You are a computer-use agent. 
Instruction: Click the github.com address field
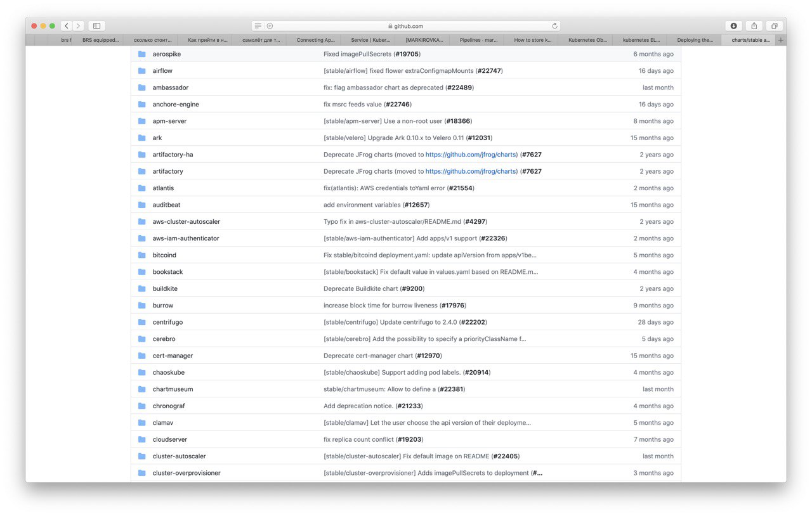coord(406,26)
